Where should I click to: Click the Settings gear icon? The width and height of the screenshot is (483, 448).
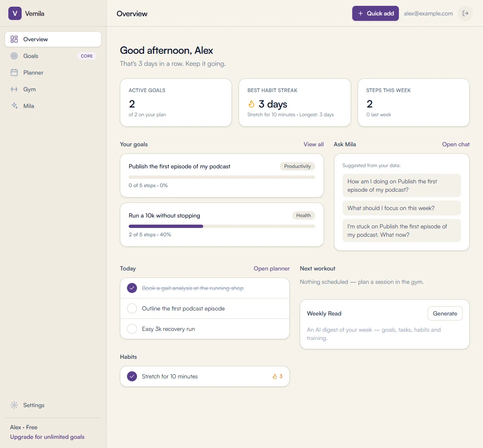(x=14, y=405)
